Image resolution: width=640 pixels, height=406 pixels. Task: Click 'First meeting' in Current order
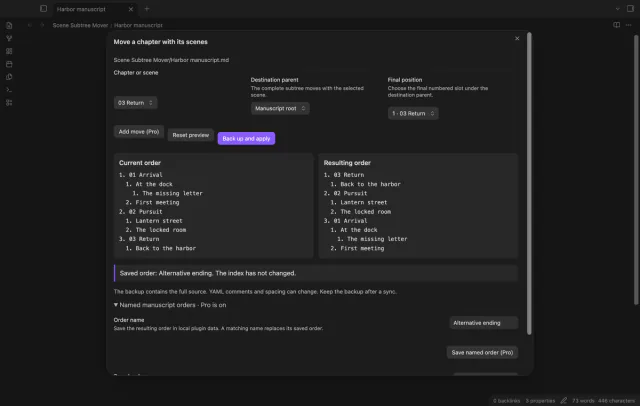point(158,202)
